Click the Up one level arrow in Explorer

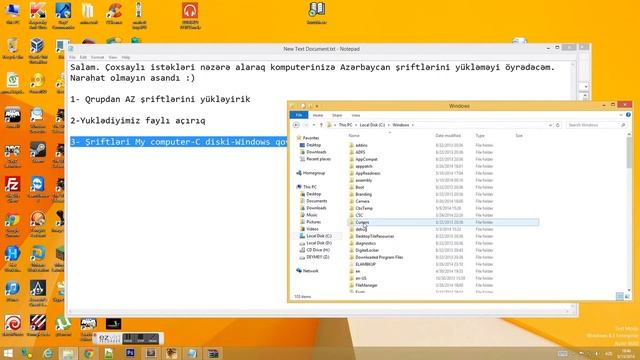click(321, 125)
